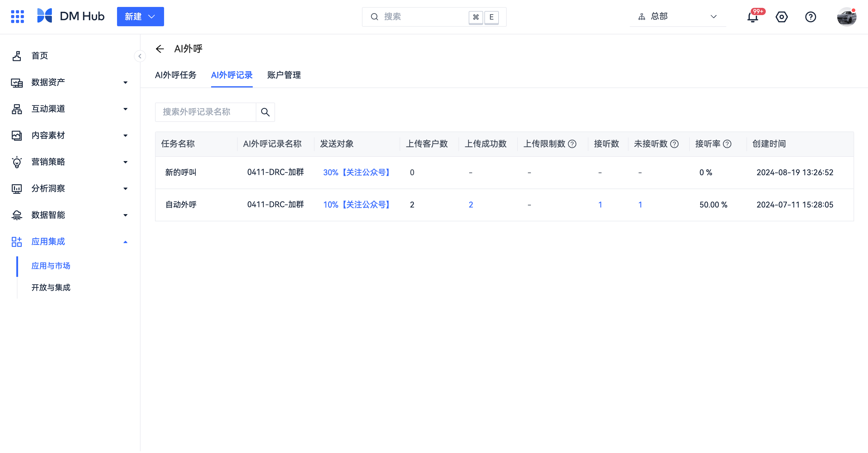Click the global search magnifier icon
Viewport: 868px width, 453px height.
(x=374, y=17)
